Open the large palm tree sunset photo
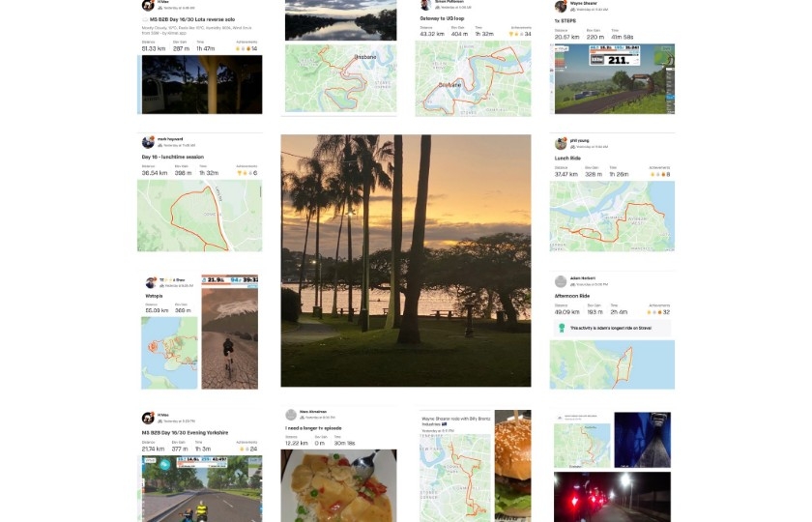Viewport: 812px width, 522px height. pyautogui.click(x=406, y=260)
